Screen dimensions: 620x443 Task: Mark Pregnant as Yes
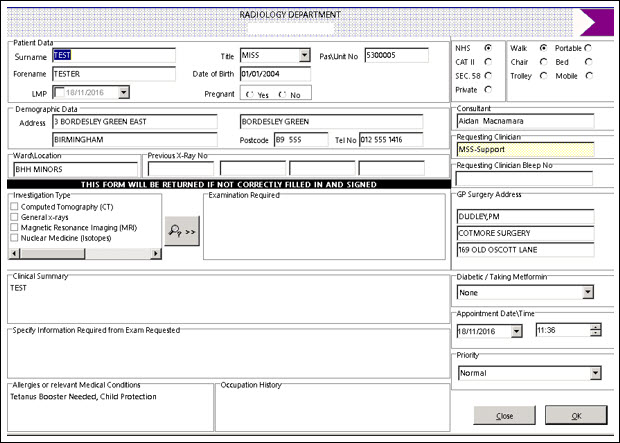250,94
